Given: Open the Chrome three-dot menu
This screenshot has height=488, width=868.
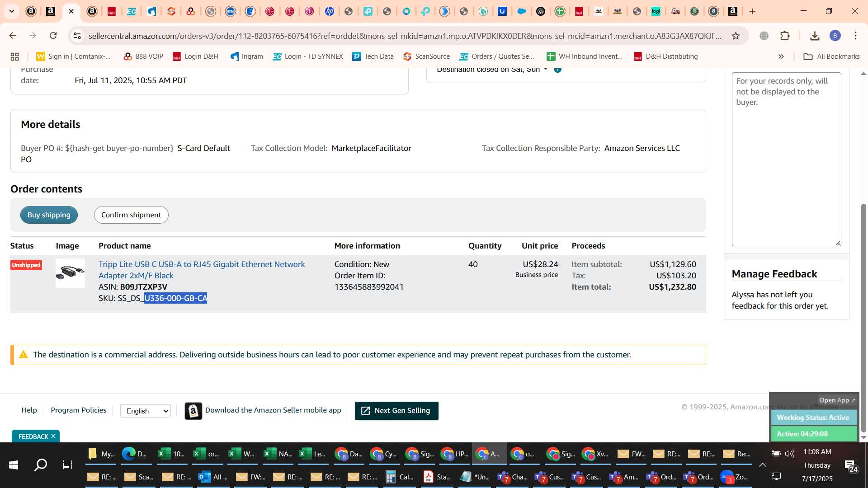Looking at the screenshot, I should point(855,36).
